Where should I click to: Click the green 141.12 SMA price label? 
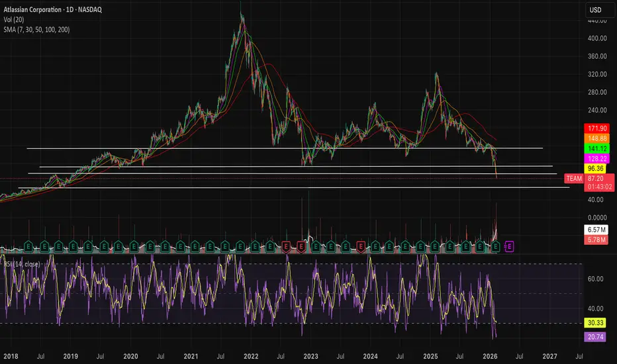click(x=597, y=148)
